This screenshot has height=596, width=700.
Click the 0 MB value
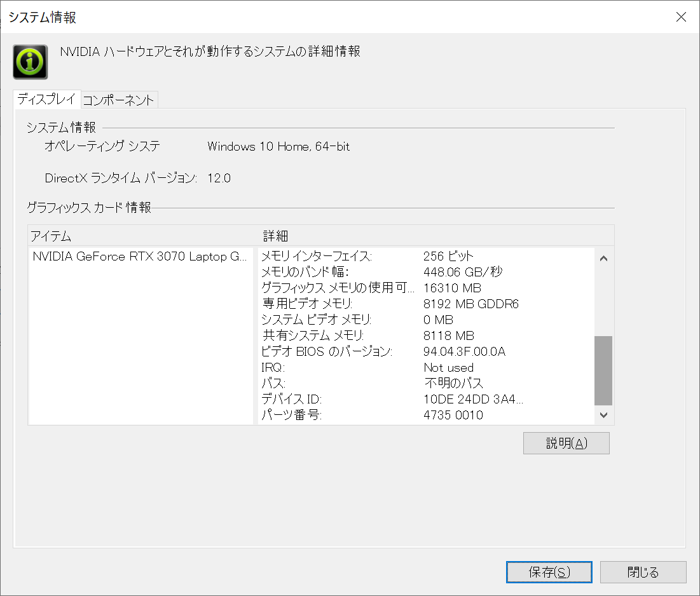point(438,320)
